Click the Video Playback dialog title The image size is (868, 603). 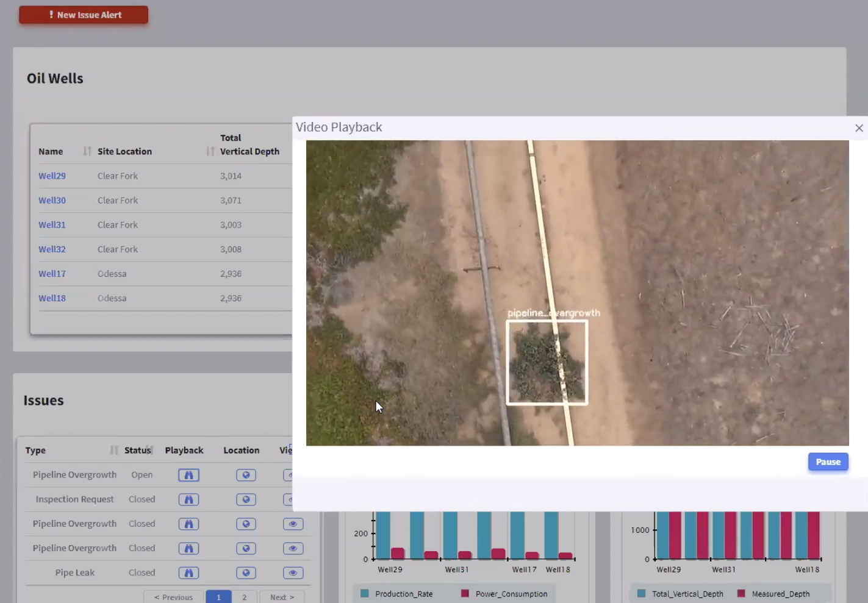tap(339, 127)
